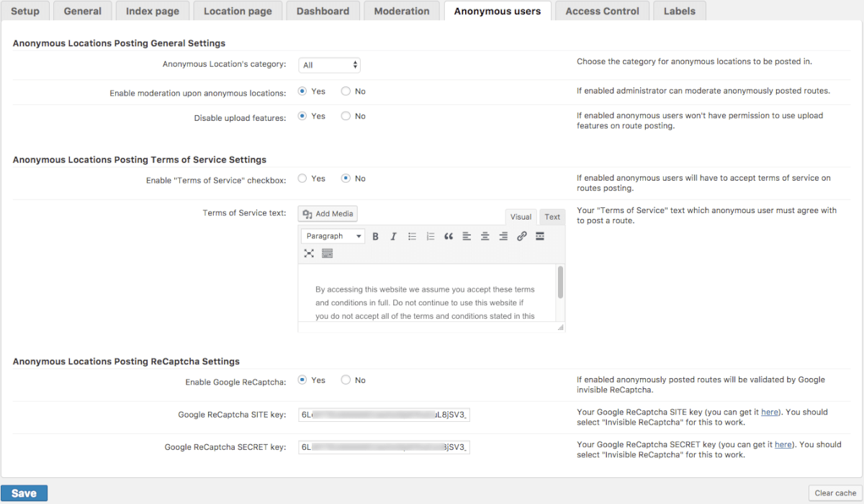
Task: Center align the Terms text
Action: tap(485, 236)
